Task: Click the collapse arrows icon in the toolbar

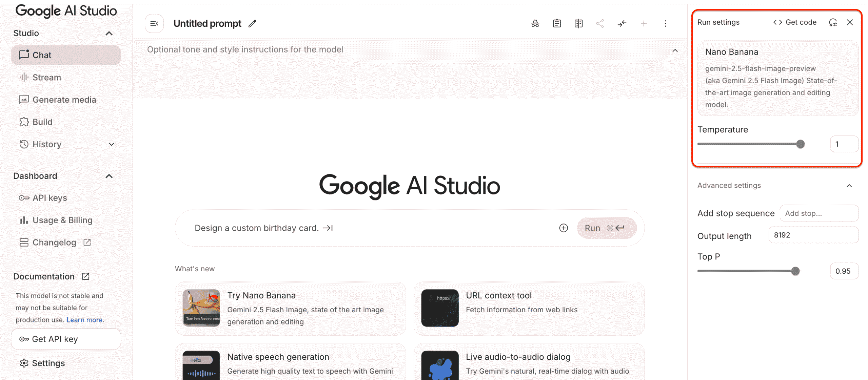Action: [622, 23]
